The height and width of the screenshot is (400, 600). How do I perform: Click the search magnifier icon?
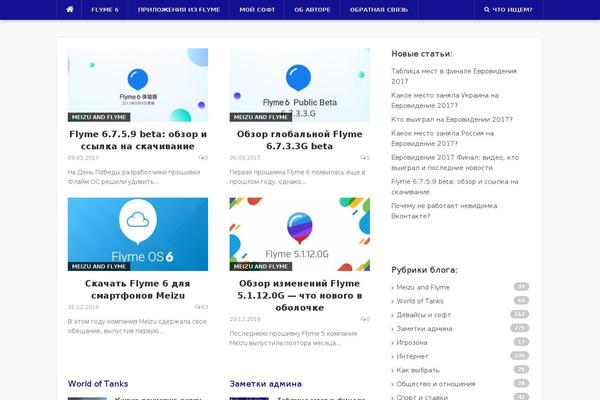486,10
